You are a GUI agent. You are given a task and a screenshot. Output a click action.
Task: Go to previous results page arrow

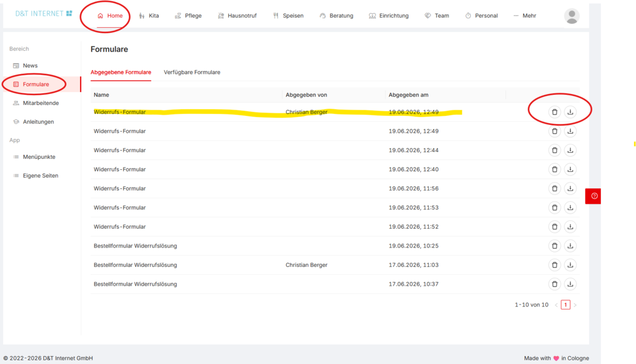click(x=556, y=305)
